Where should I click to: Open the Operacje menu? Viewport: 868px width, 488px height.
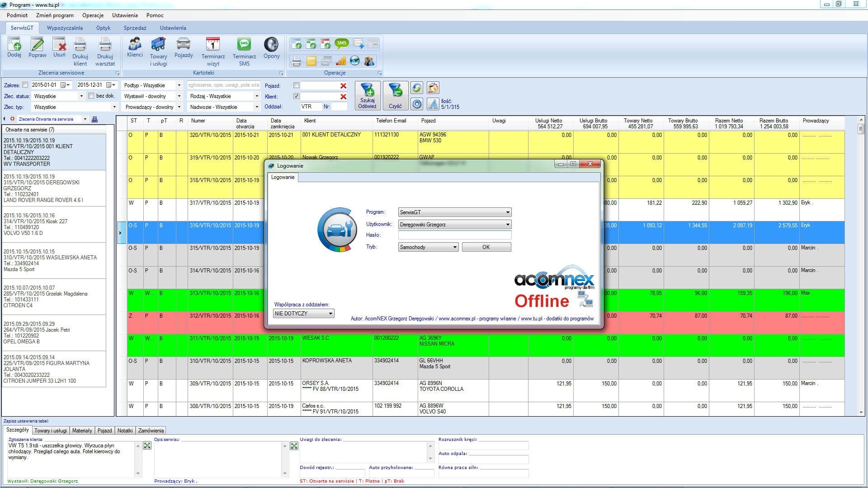coord(93,15)
